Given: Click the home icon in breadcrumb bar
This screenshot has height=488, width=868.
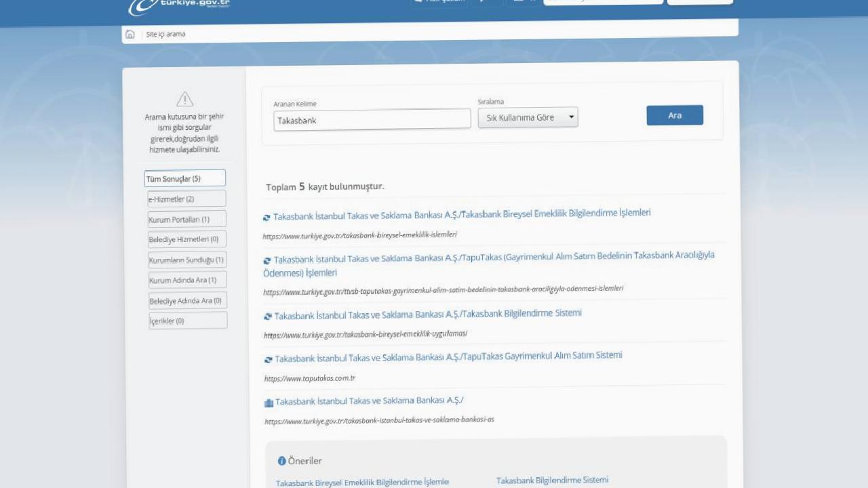Looking at the screenshot, I should pos(130,34).
